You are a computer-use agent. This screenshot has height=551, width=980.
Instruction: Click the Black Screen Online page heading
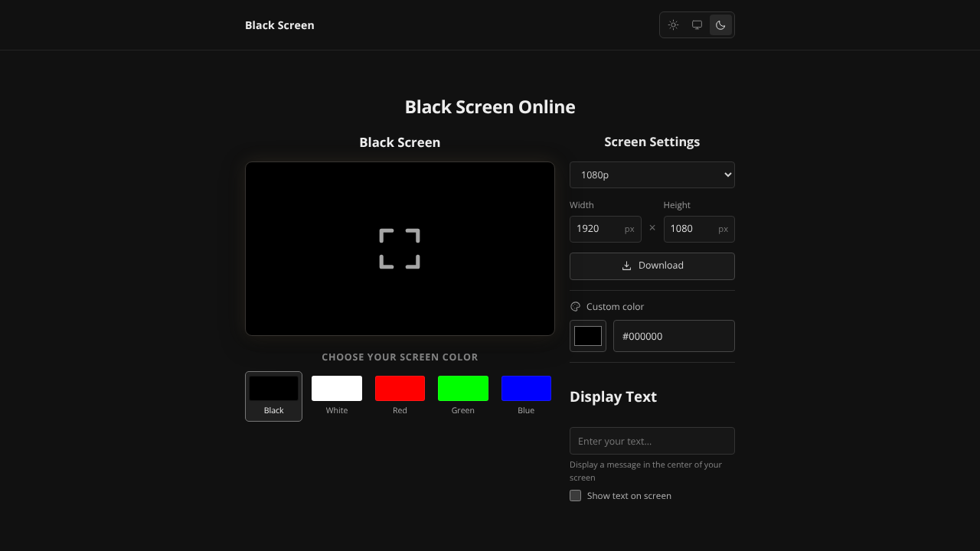[x=490, y=107]
